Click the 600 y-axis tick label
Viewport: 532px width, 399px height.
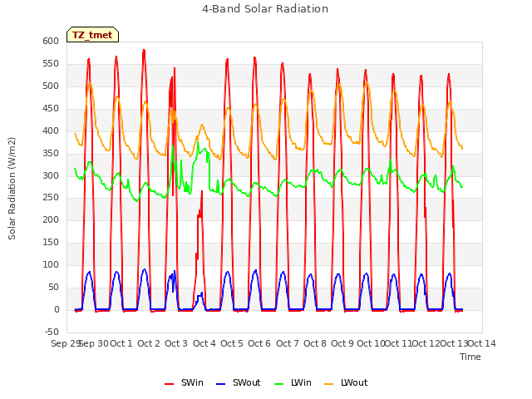(x=51, y=41)
